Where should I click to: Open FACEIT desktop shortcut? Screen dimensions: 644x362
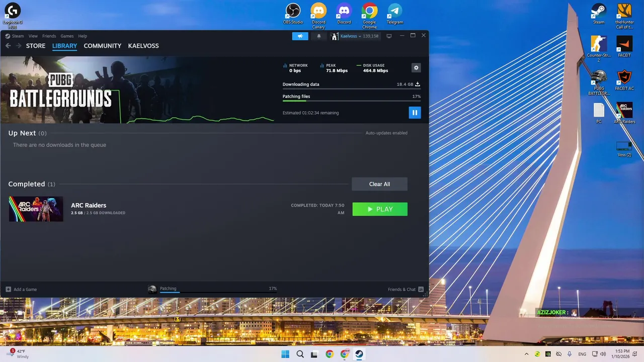[624, 47]
